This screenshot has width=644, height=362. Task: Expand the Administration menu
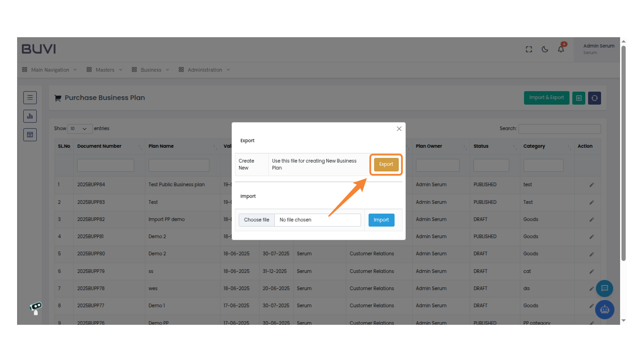[204, 70]
